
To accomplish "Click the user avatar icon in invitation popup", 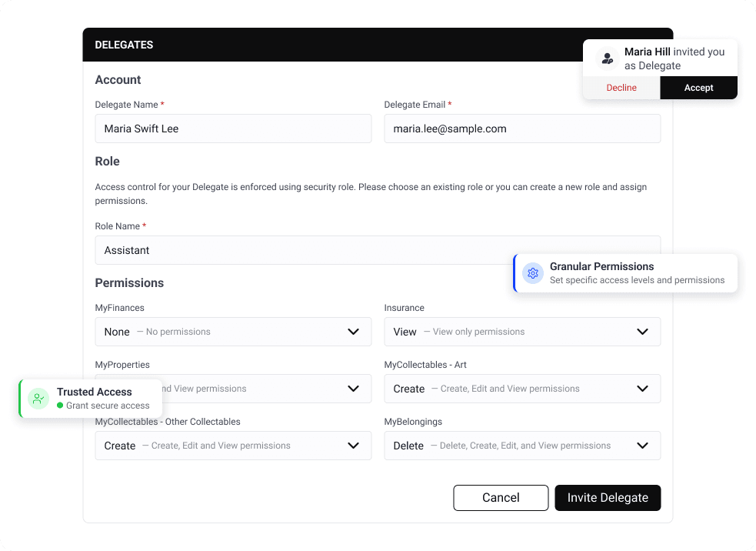I will tap(608, 58).
